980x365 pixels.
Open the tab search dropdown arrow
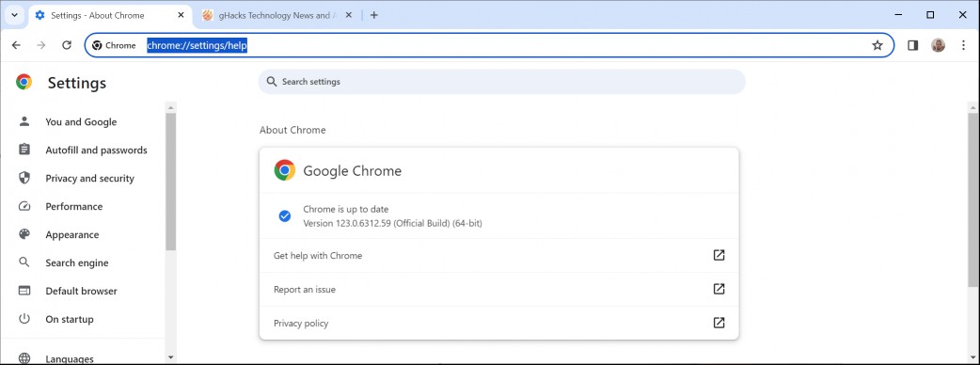(x=14, y=15)
